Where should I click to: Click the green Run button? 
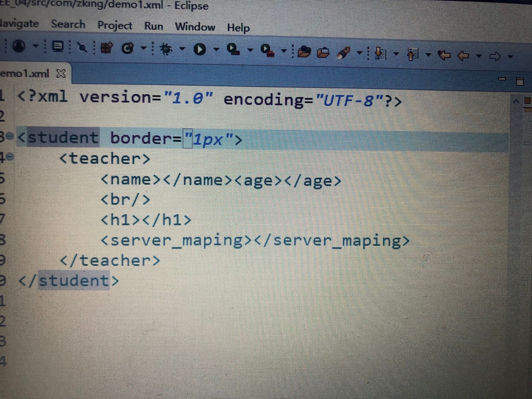click(199, 50)
